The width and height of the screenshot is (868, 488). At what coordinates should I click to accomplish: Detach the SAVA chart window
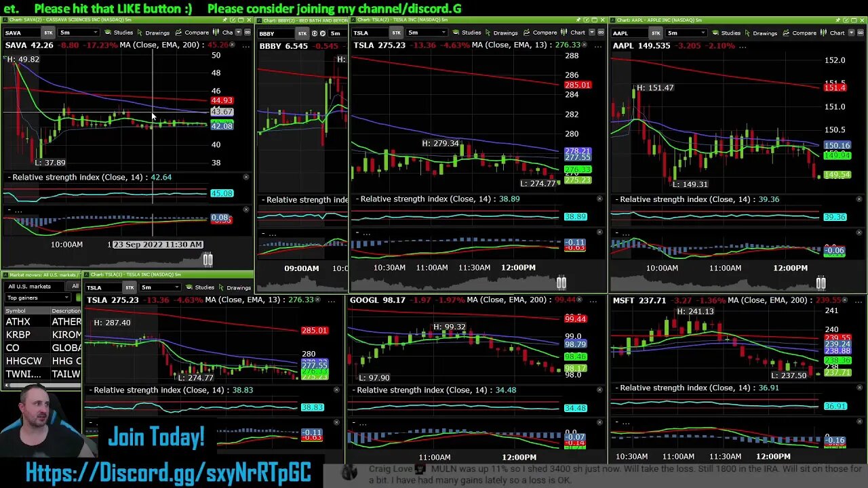[x=233, y=20]
